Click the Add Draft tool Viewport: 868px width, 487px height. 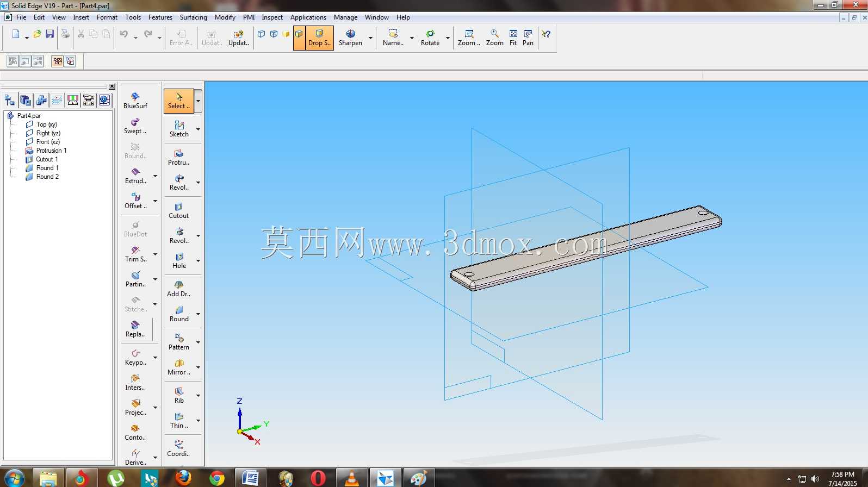(x=179, y=289)
